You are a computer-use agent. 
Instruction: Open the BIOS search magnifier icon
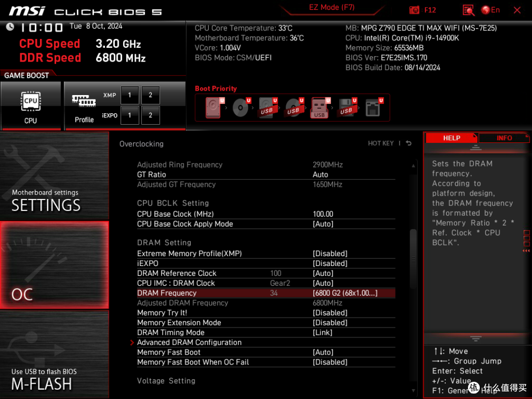tap(468, 10)
